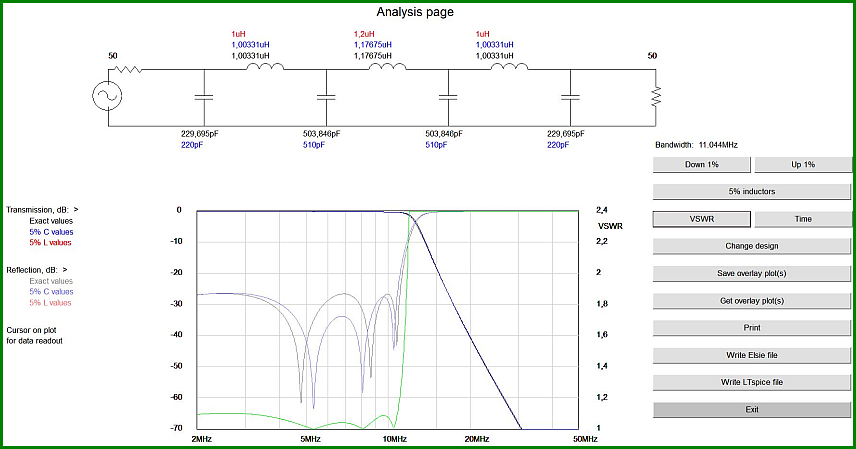The height and width of the screenshot is (449, 856).
Task: Select the 1,2uH middle inductor symbol
Action: tap(388, 67)
